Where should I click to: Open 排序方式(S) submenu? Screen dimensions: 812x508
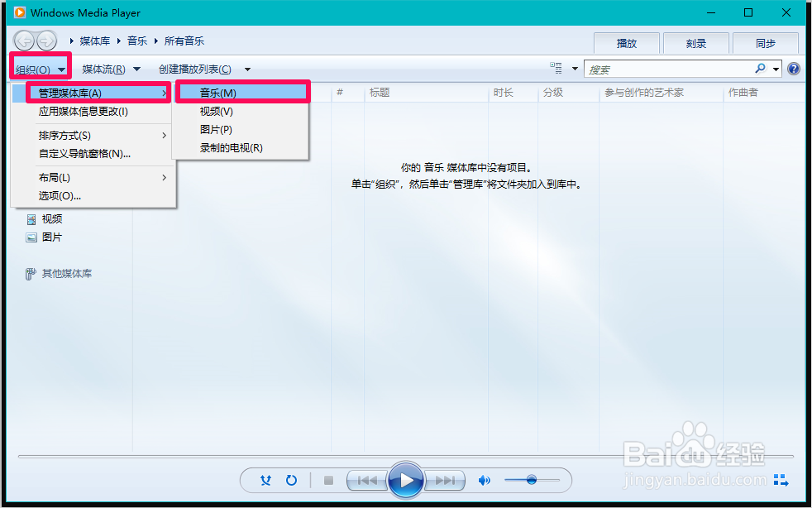pos(93,136)
